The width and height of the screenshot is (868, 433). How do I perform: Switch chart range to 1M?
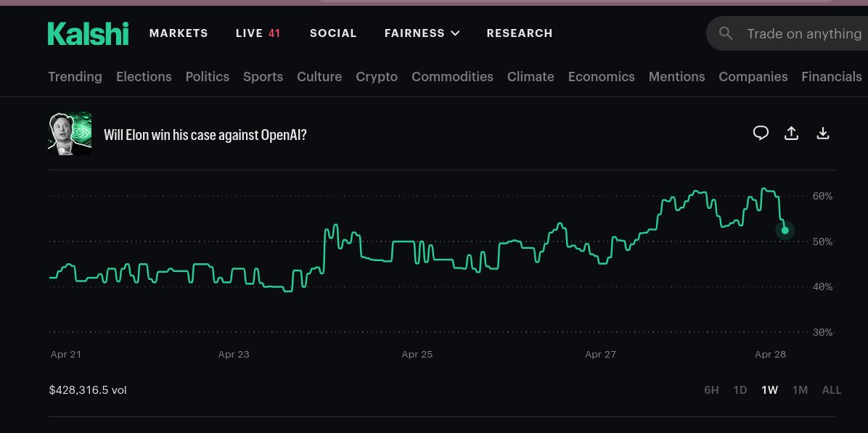pos(800,390)
